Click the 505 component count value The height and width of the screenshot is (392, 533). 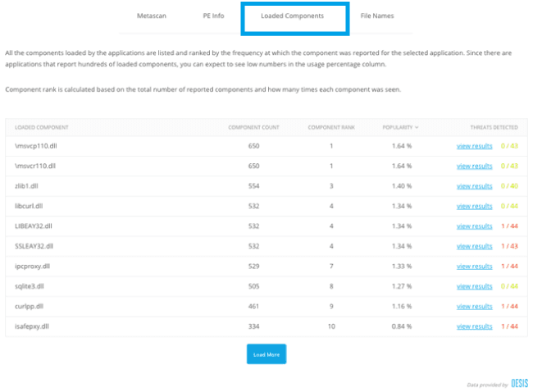[x=253, y=286]
